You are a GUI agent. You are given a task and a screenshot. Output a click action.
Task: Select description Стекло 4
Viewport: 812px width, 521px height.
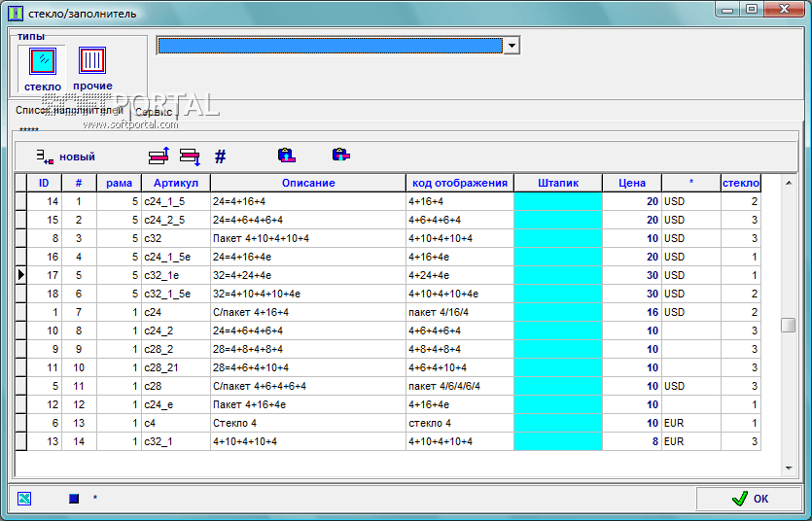[x=308, y=423]
